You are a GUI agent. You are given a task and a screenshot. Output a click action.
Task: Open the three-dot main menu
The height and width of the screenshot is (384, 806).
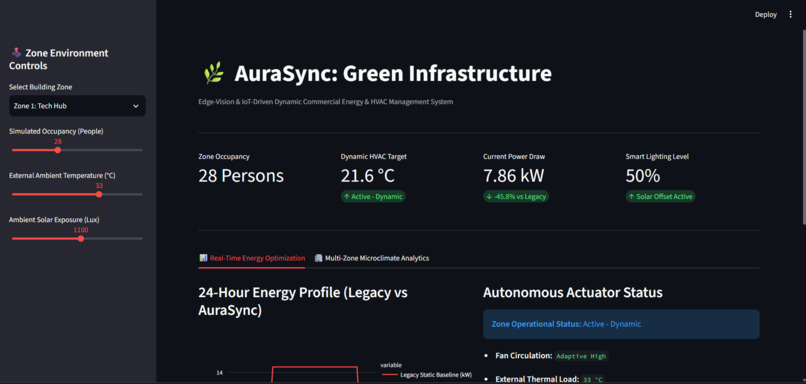[x=791, y=14]
